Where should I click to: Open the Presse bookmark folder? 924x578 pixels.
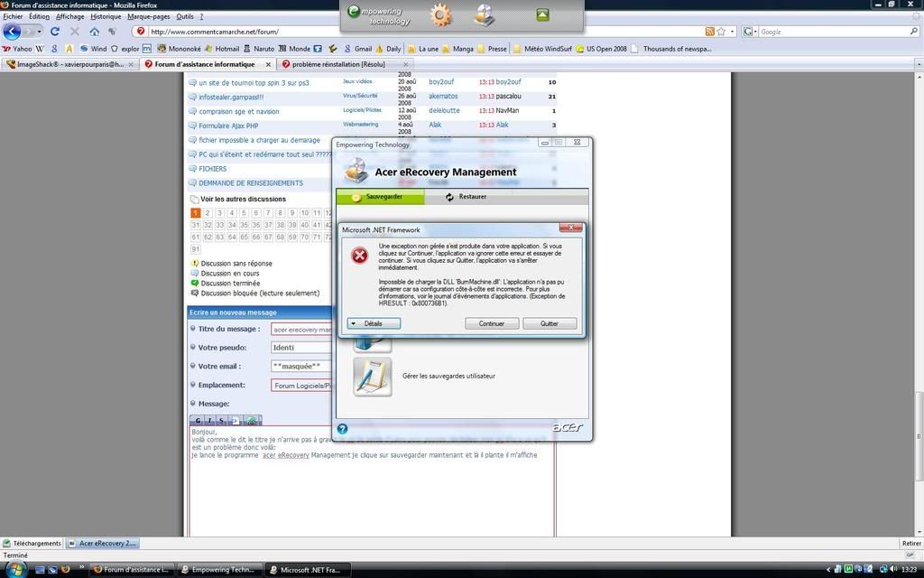click(x=492, y=49)
